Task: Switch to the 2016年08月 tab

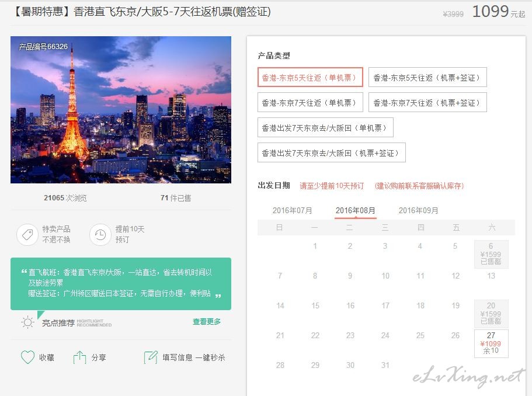Action: 355,210
